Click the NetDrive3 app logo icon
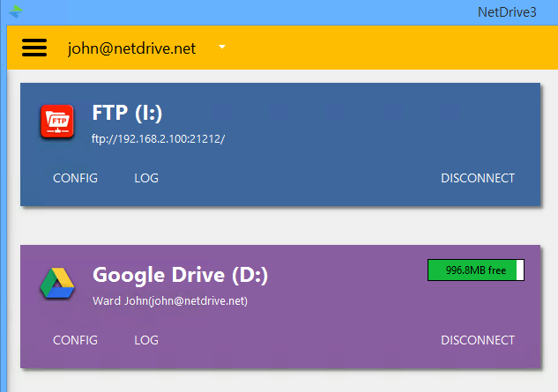The image size is (558, 392). click(x=16, y=11)
